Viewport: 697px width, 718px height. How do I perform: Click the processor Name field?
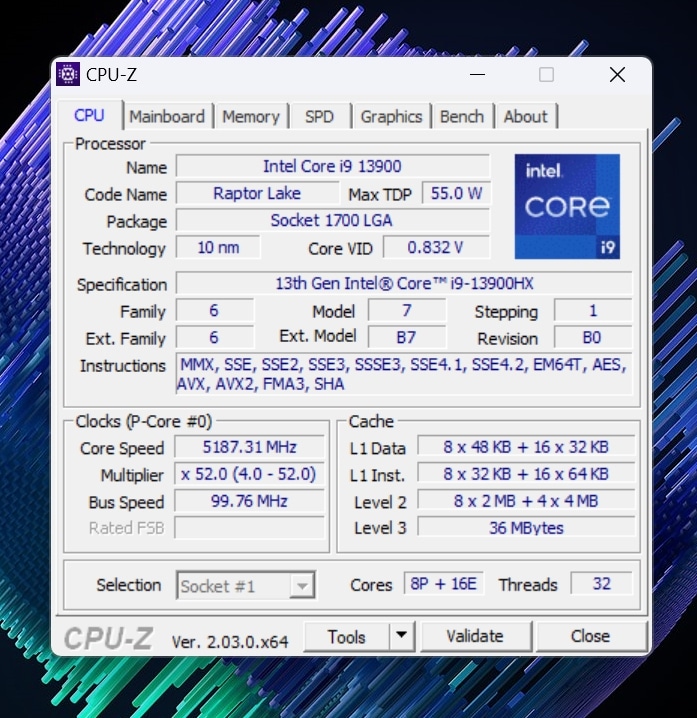[x=332, y=166]
